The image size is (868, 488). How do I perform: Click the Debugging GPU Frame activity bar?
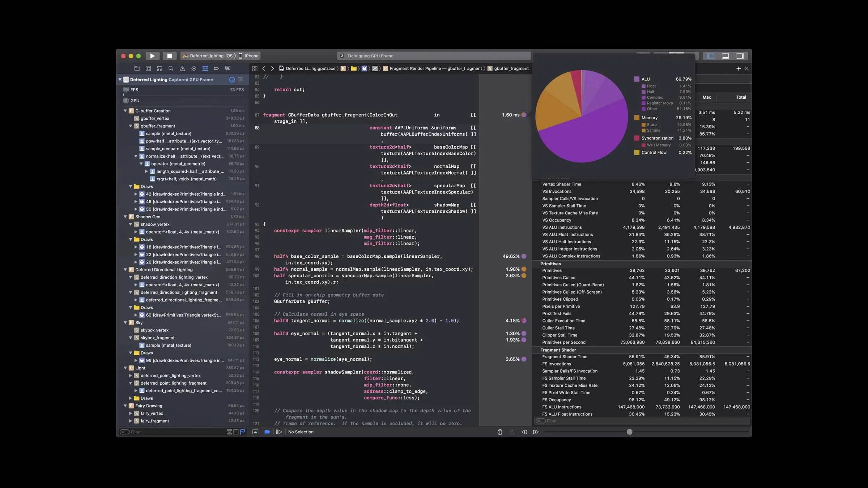coord(434,56)
